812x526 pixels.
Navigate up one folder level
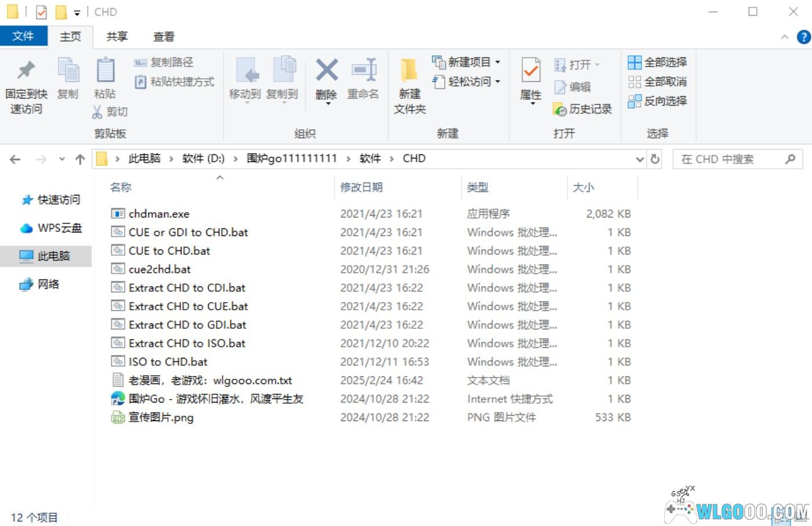80,159
